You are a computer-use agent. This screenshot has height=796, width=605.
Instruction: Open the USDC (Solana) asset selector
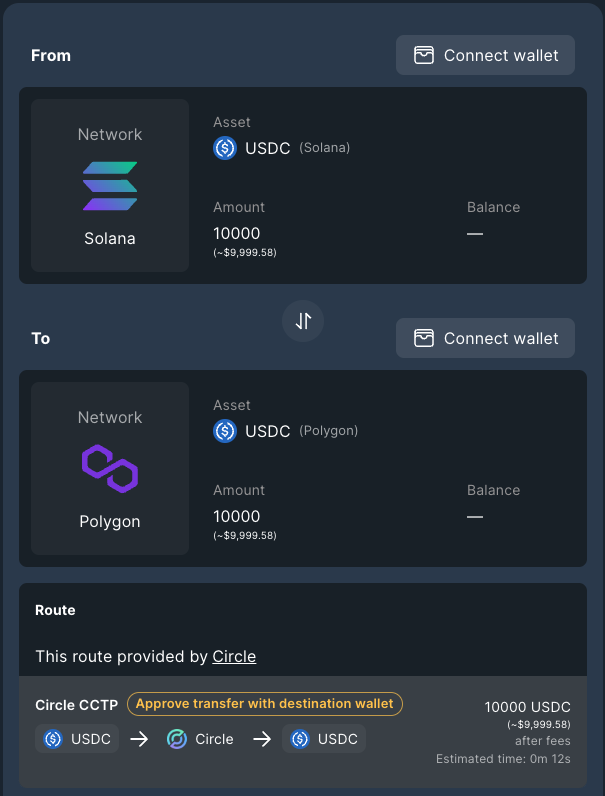[x=282, y=148]
